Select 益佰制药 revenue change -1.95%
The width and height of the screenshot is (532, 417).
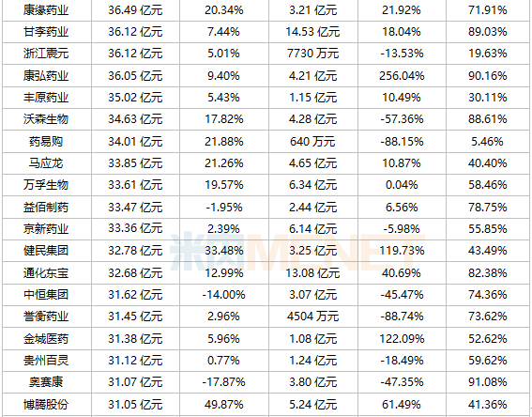[224, 208]
